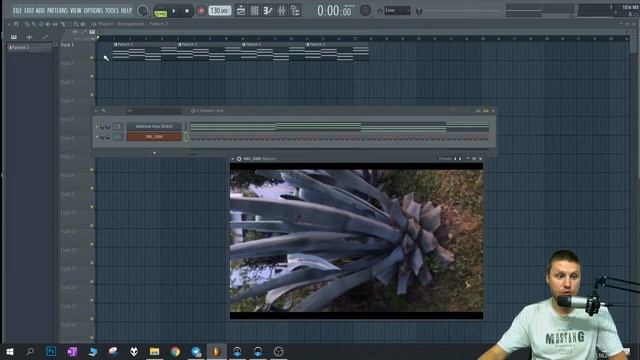Adjust Addictive Keys channel volume knob
640x360 pixels.
click(x=108, y=127)
